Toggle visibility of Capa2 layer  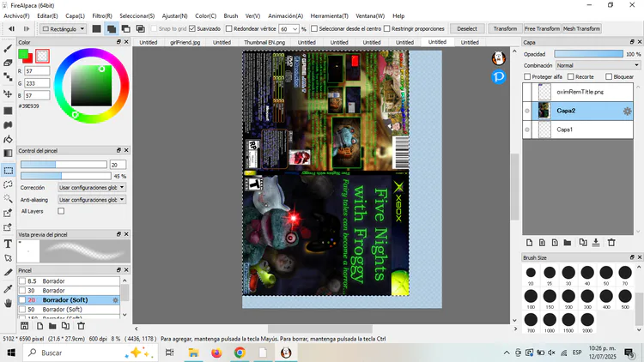click(x=527, y=111)
